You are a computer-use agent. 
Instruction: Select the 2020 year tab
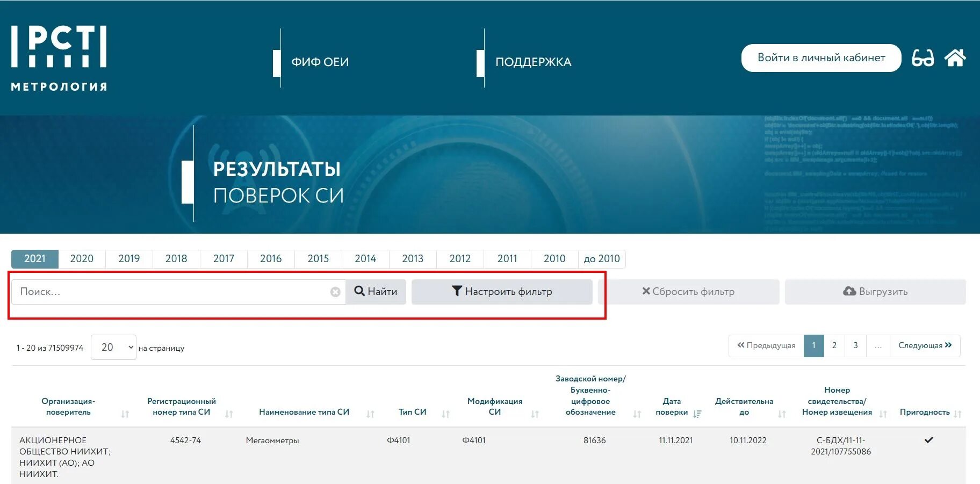click(x=82, y=258)
